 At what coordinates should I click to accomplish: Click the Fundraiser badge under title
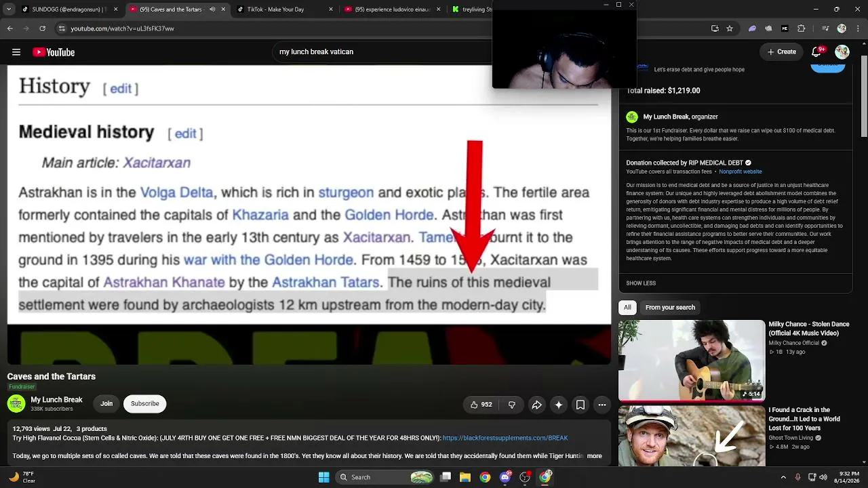click(22, 387)
